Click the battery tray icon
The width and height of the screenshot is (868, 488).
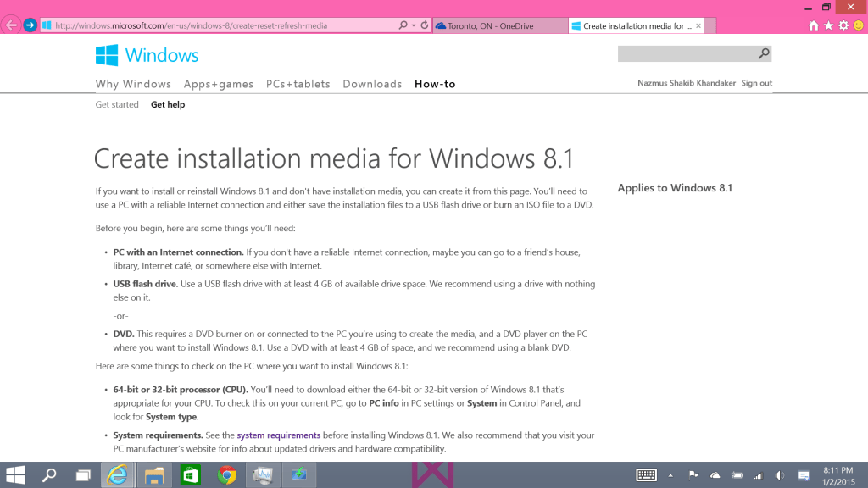tap(737, 475)
